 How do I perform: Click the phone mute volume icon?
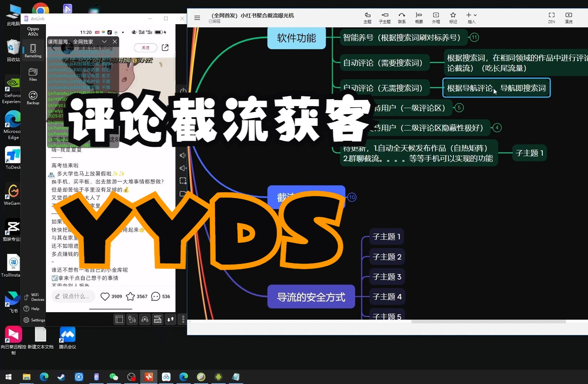(183, 168)
